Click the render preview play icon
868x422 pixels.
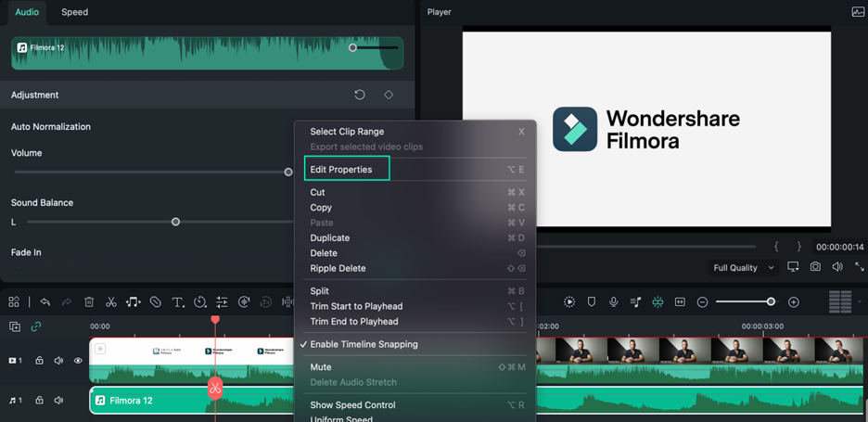pyautogui.click(x=569, y=301)
